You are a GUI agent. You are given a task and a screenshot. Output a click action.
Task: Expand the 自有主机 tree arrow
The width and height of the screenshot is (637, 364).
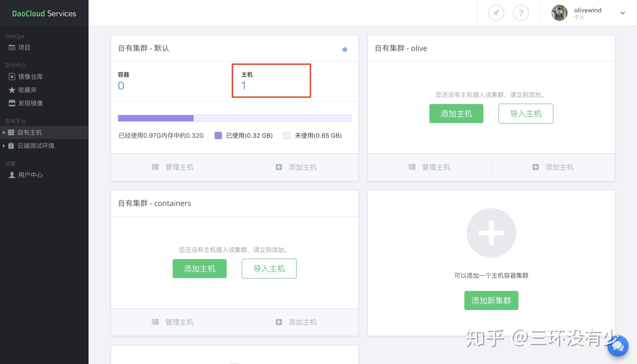(x=4, y=133)
